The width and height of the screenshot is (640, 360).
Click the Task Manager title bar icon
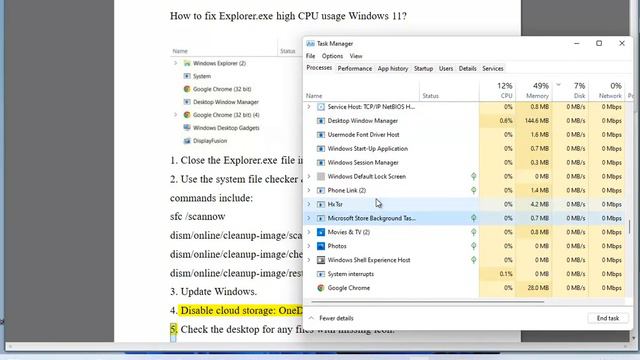coord(310,44)
